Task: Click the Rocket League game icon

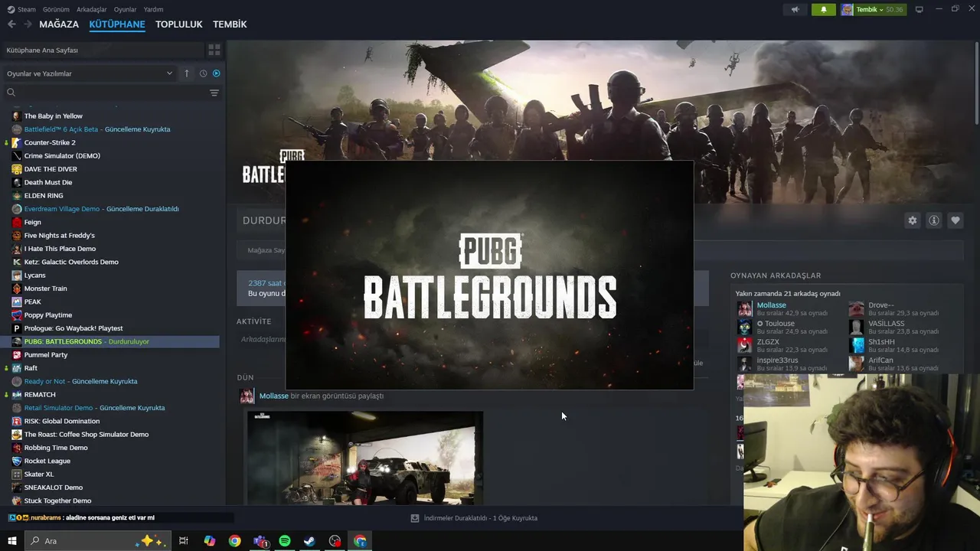Action: click(17, 461)
